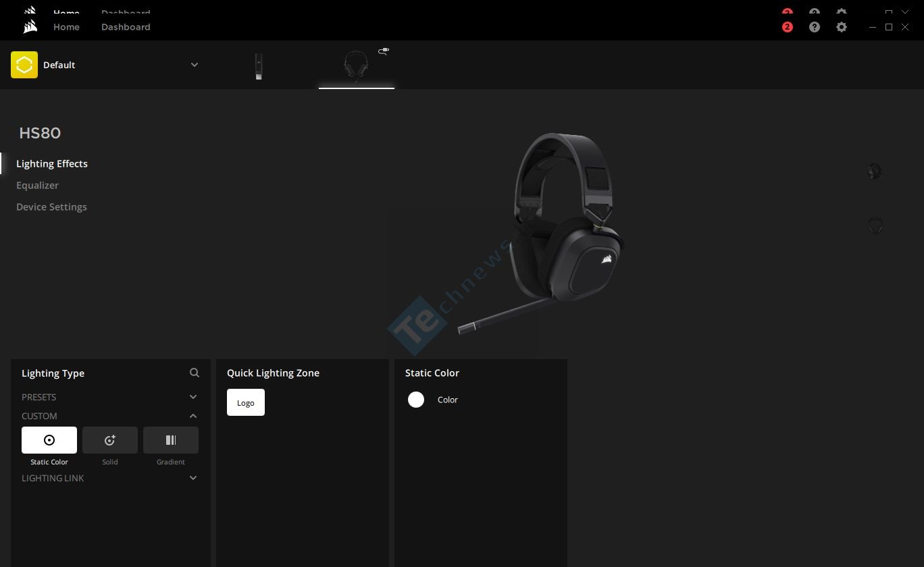Image resolution: width=924 pixels, height=567 pixels.
Task: Search lighting types with magnifier icon
Action: click(195, 373)
